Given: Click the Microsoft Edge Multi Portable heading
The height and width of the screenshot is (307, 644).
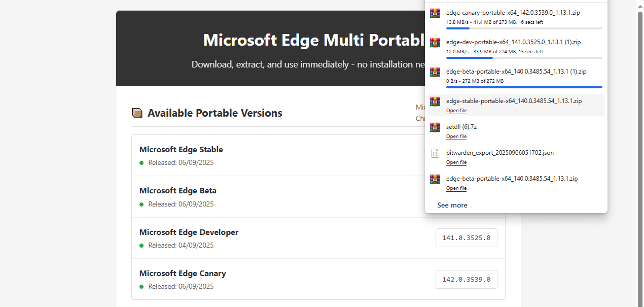Looking at the screenshot, I should point(313,40).
